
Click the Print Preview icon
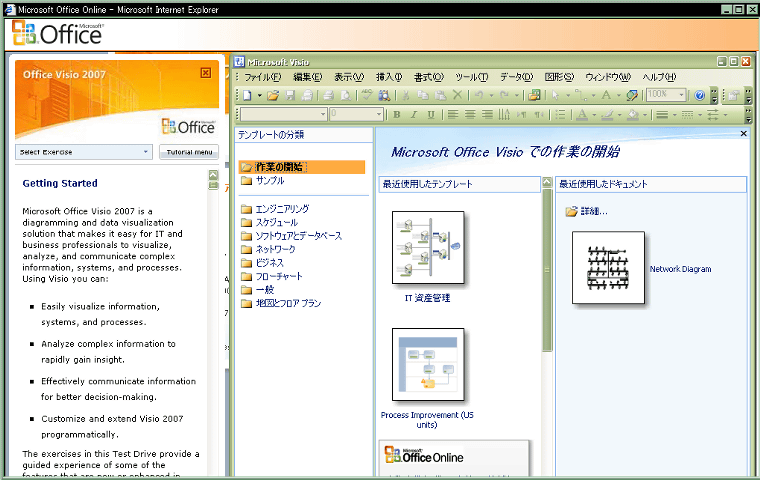coord(346,95)
